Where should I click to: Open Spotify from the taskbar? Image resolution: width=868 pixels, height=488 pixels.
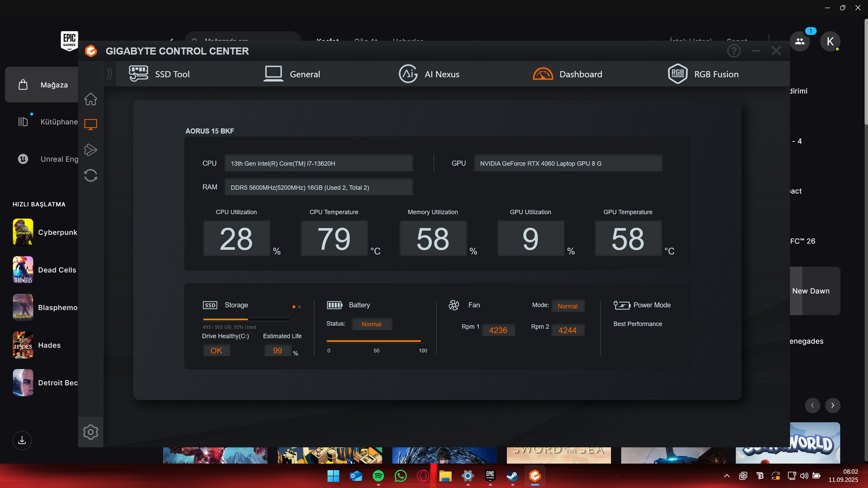[x=378, y=476]
